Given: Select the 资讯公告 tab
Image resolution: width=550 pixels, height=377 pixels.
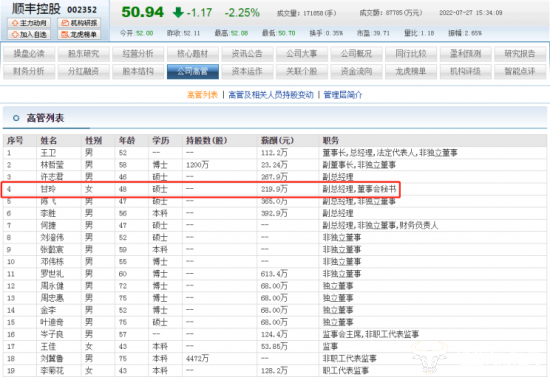Looking at the screenshot, I should point(247,54).
